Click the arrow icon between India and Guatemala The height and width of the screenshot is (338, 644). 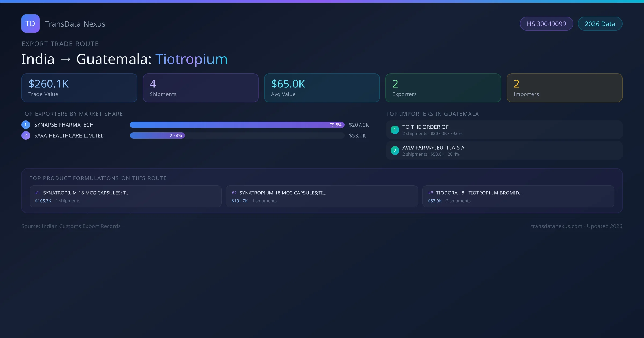click(x=65, y=59)
